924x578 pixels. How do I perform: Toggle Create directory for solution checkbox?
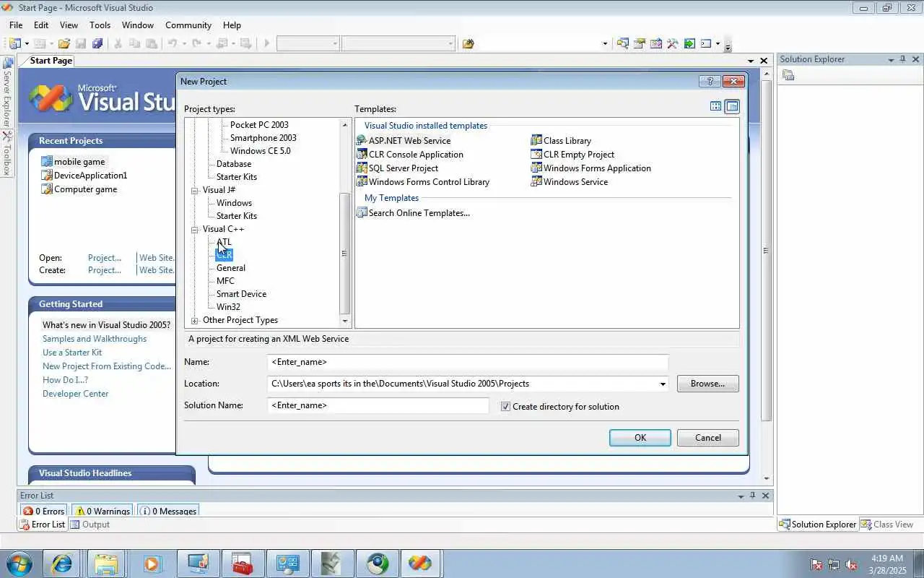click(x=505, y=406)
